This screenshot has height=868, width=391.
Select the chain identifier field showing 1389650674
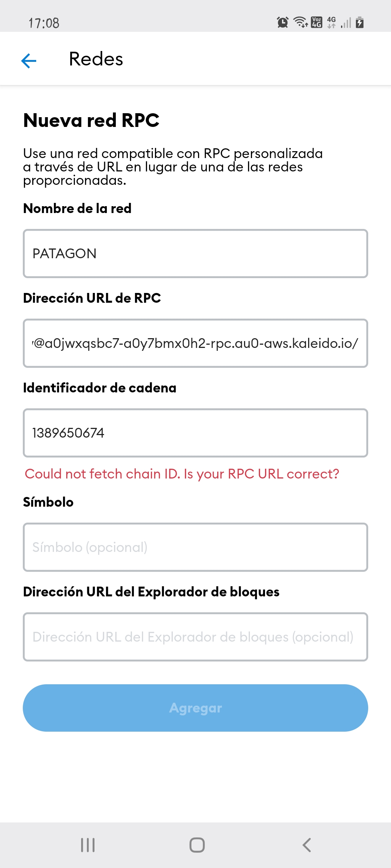[195, 433]
